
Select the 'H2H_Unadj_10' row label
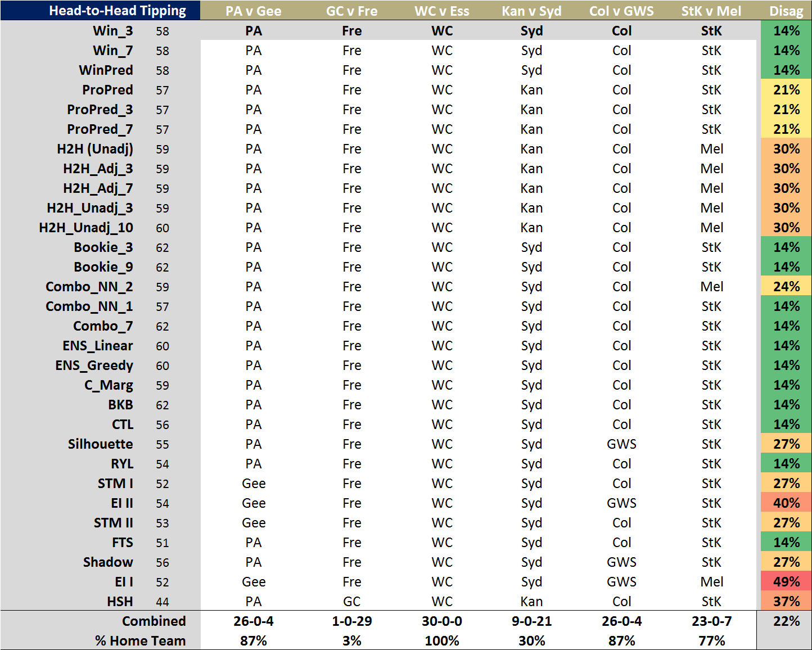coord(86,228)
